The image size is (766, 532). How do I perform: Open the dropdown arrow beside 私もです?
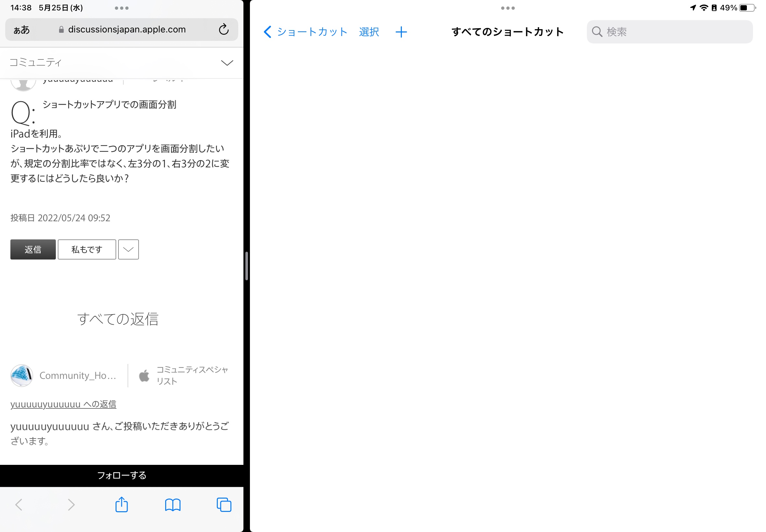point(129,249)
